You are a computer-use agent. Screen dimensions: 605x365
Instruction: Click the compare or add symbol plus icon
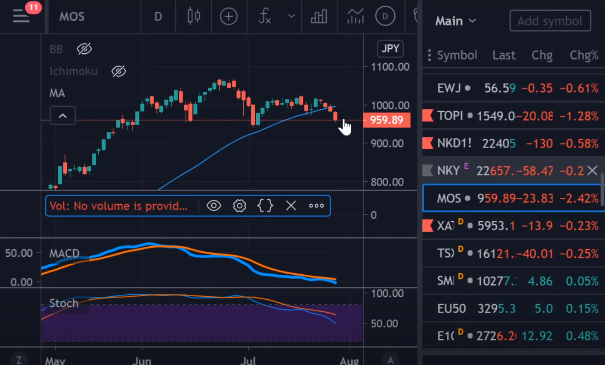click(228, 17)
